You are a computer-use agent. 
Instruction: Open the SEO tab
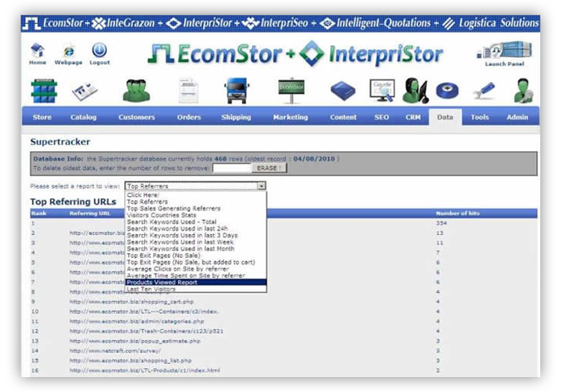[x=381, y=117]
